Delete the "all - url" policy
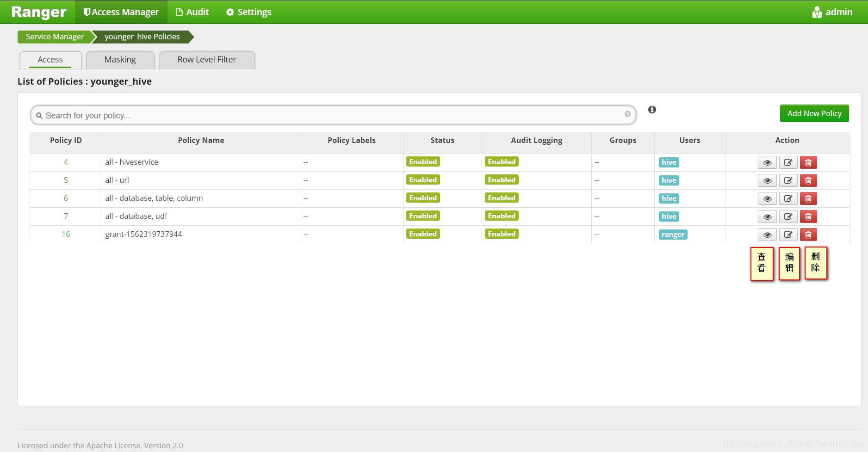The height and width of the screenshot is (452, 868). coord(808,180)
